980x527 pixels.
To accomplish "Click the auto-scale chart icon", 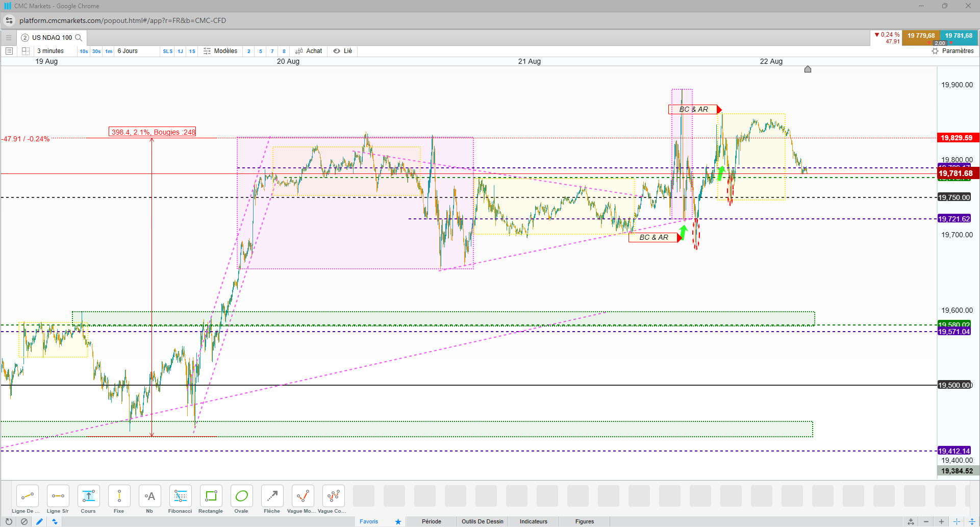I will pyautogui.click(x=911, y=521).
